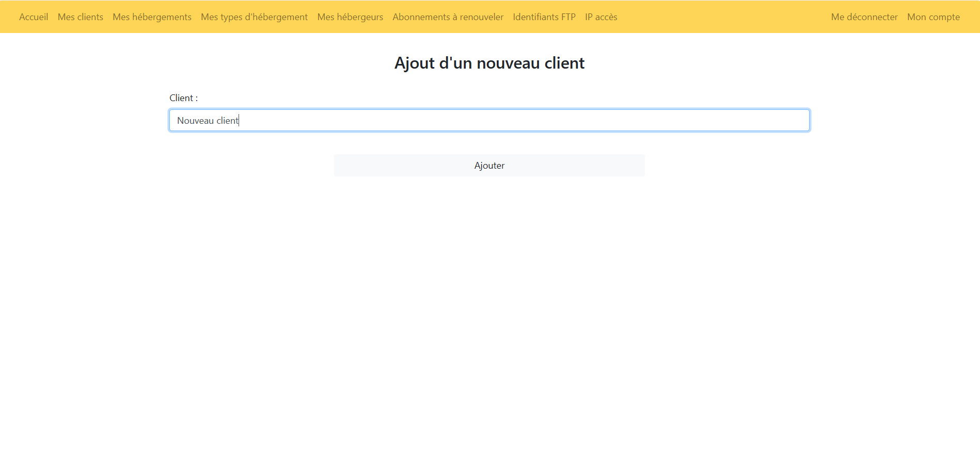Open the Mon compte page
Viewport: 980px width, 457px height.
point(933,17)
